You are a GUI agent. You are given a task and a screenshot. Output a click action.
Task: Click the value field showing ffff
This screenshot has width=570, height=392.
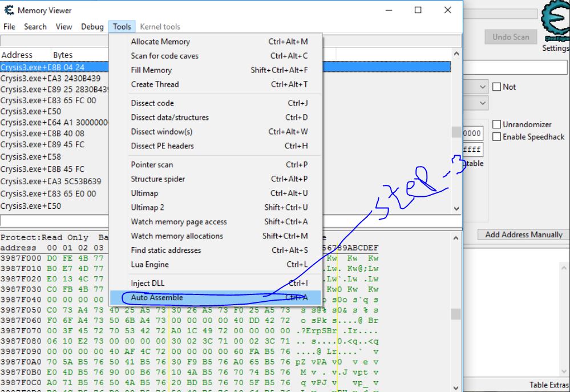pos(473,149)
